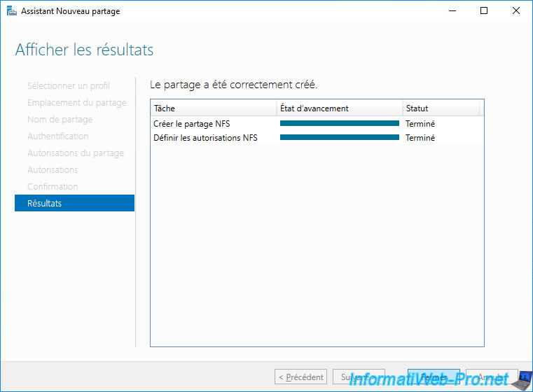The height and width of the screenshot is (392, 533).
Task: Close the wizard with the X button
Action: click(515, 11)
